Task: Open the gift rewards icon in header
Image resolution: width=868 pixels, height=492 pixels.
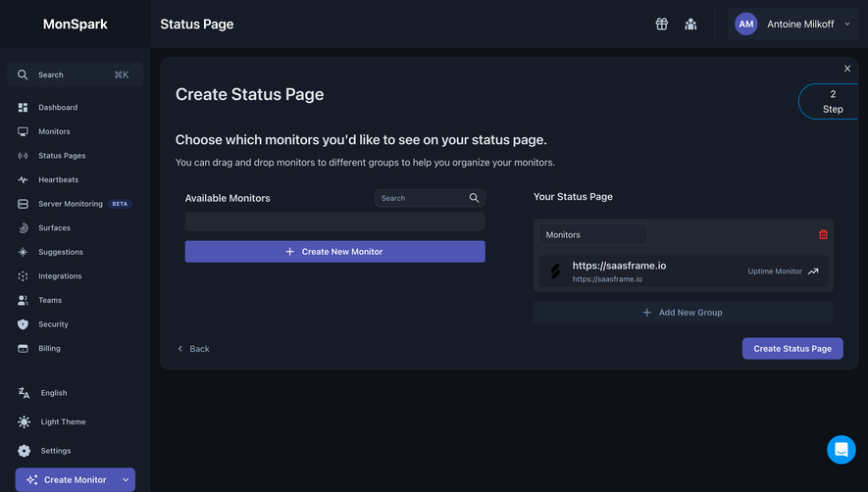Action: [x=661, y=24]
